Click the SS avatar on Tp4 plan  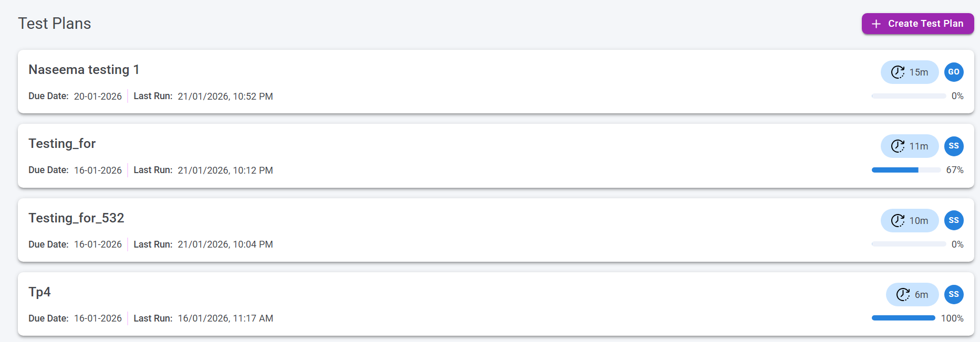[954, 295]
